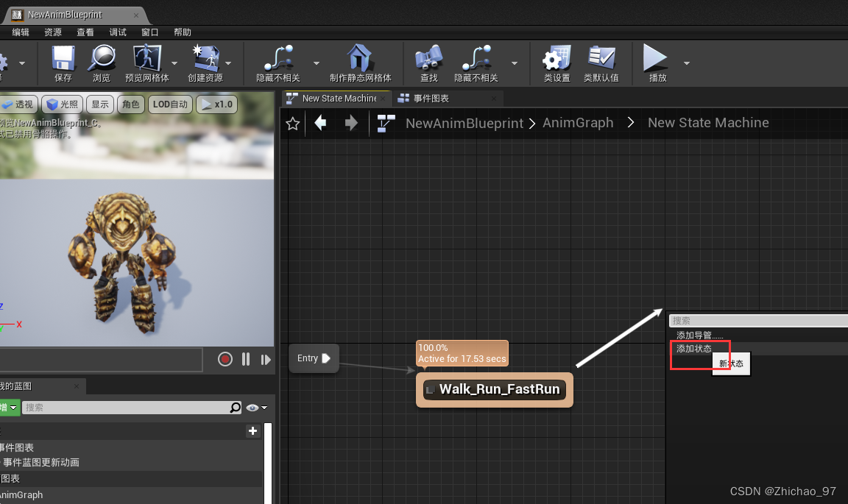
Task: Open the x1.0 playback speed dropdown
Action: tap(216, 104)
